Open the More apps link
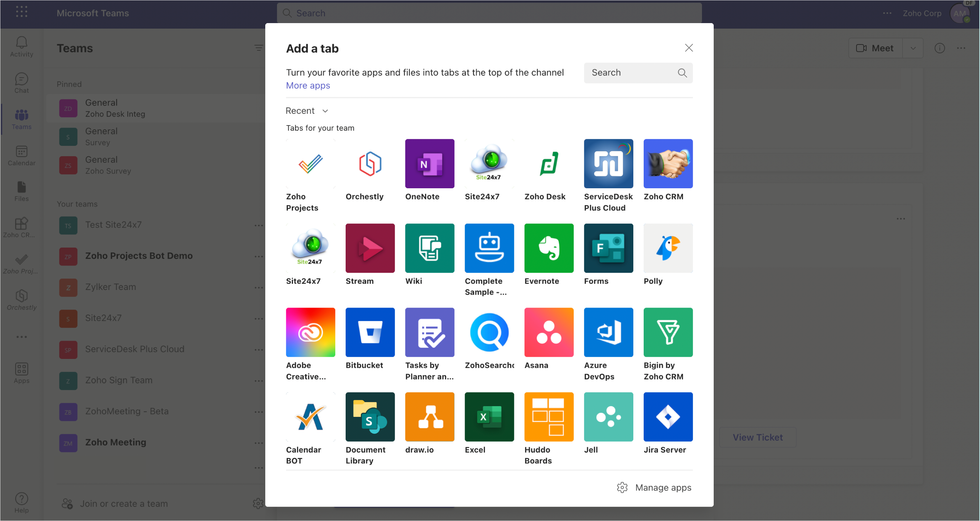 coord(308,86)
